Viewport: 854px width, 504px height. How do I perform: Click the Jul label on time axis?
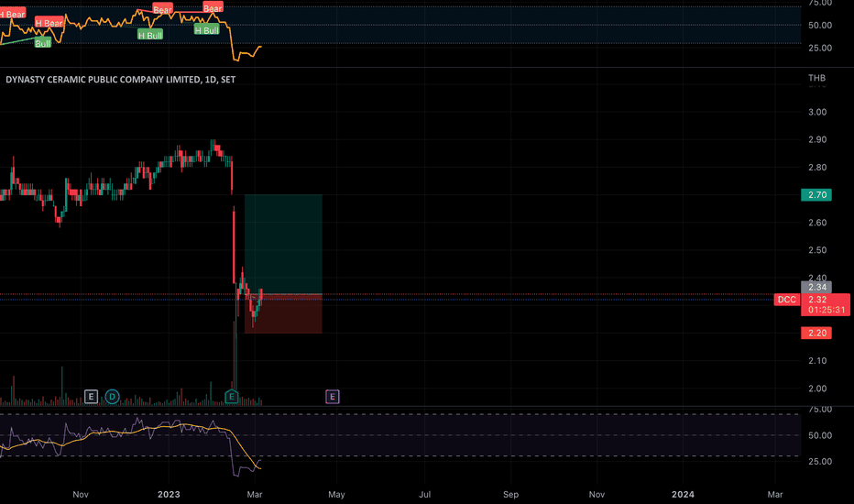425,494
